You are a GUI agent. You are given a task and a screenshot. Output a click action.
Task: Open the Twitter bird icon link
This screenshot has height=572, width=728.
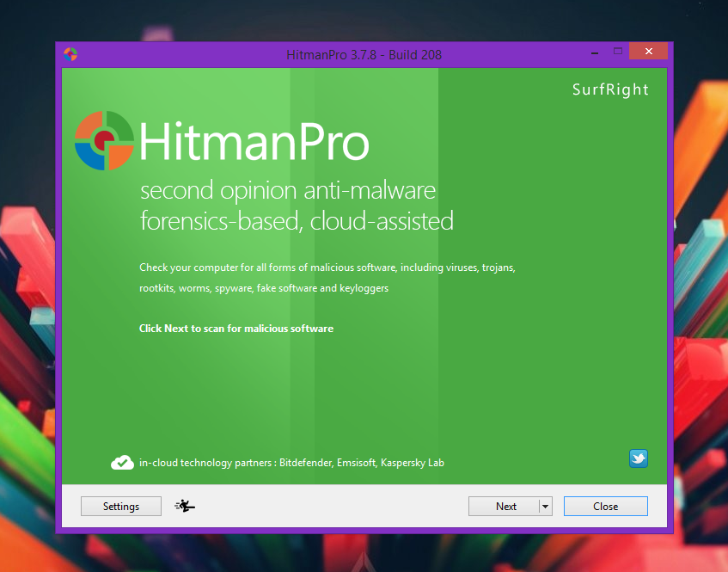tap(639, 458)
